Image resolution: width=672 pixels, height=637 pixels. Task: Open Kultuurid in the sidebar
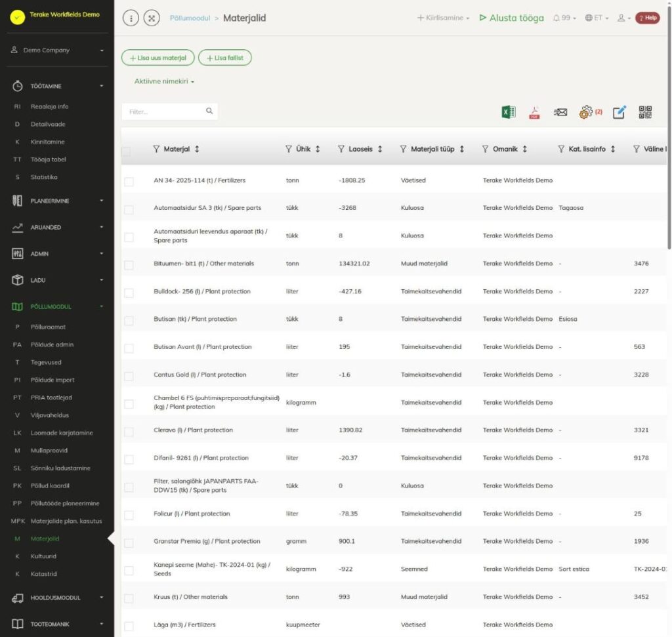tap(43, 556)
